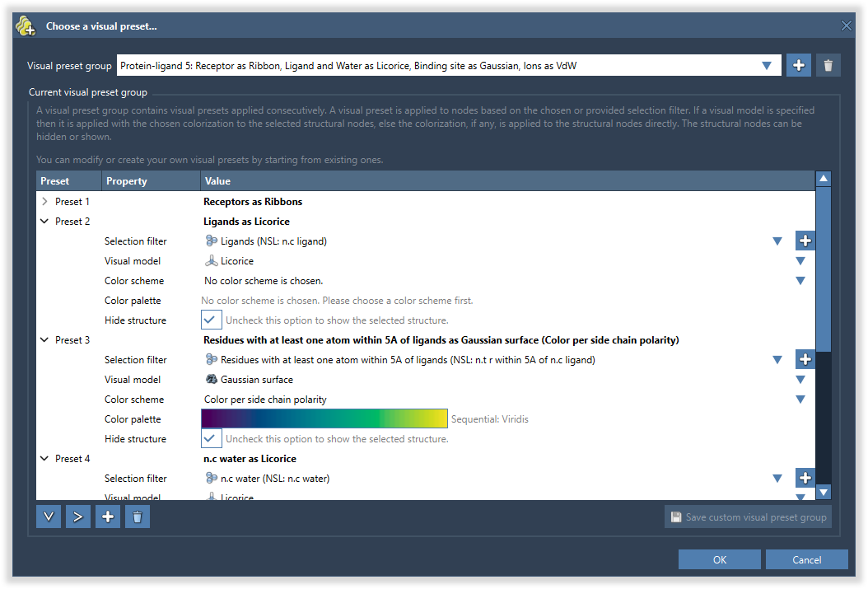Expand Preset 1 Receptors as Ribbons
The image size is (868, 589).
point(44,202)
